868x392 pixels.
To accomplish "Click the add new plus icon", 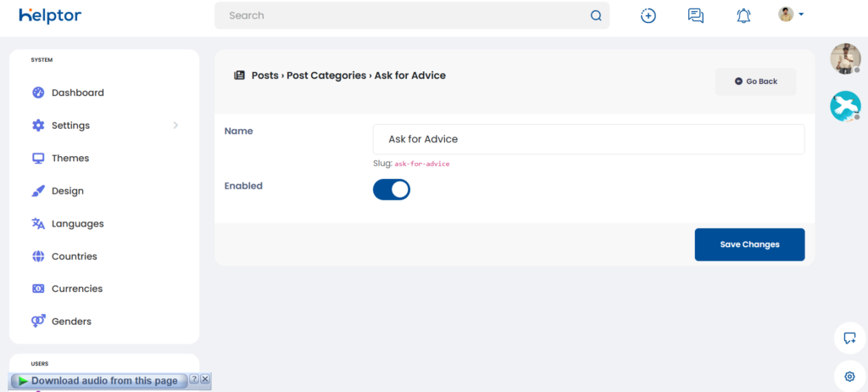I will [648, 15].
